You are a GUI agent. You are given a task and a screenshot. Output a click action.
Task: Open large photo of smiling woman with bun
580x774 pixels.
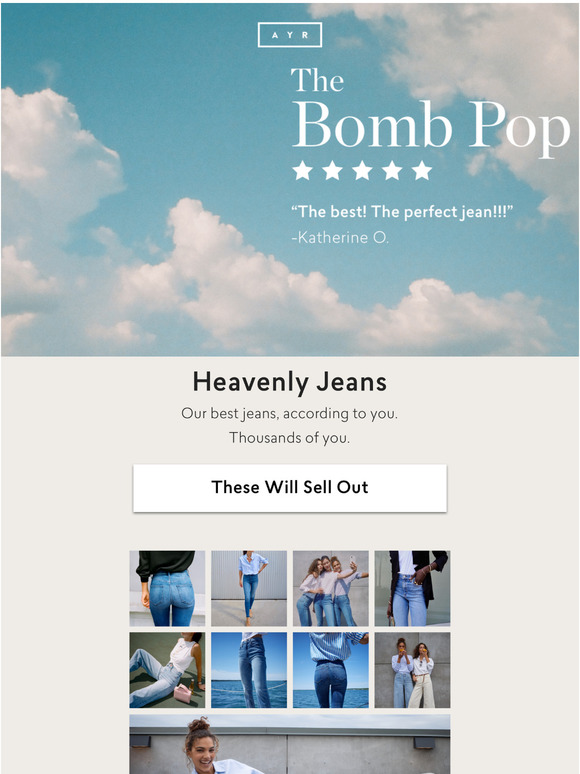tap(290, 744)
